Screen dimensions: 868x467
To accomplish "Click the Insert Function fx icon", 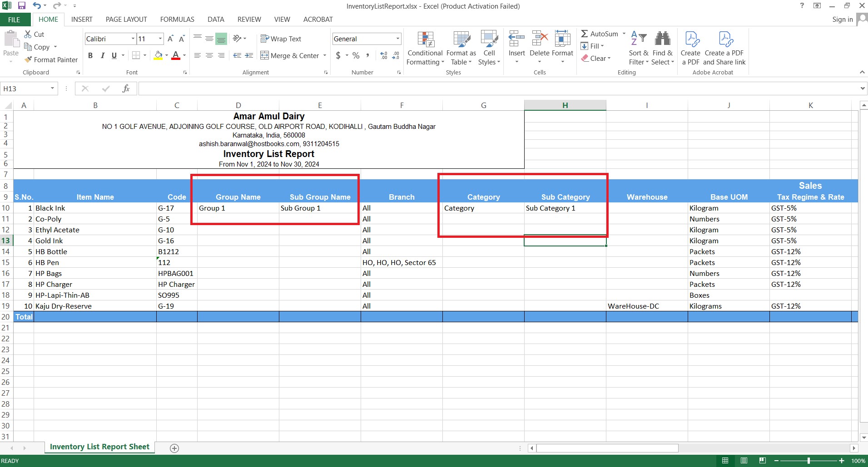I will click(x=126, y=88).
